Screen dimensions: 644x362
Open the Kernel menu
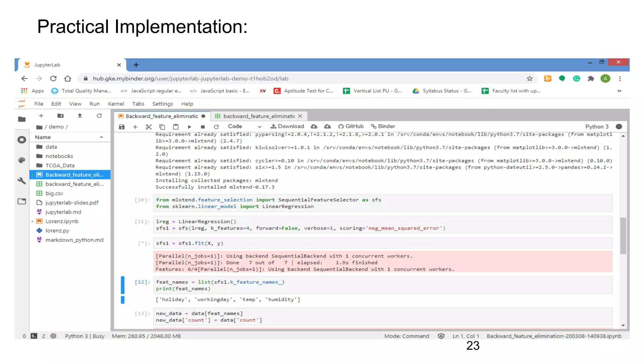pos(116,104)
